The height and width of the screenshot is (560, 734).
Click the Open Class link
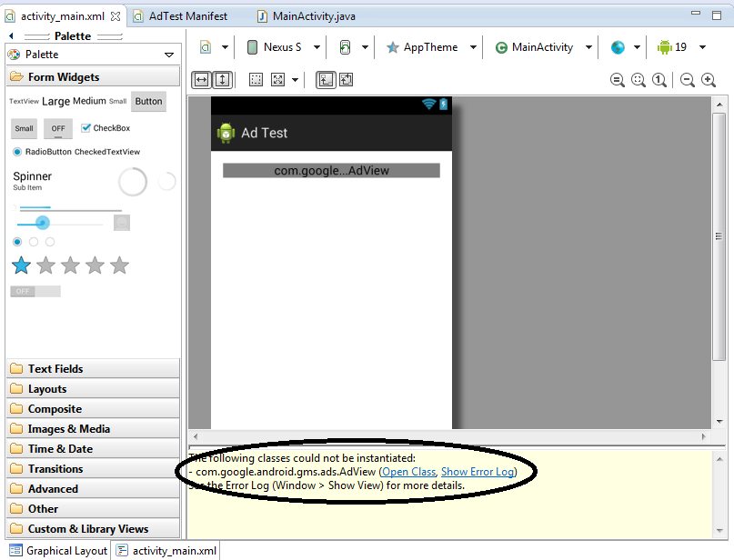click(409, 472)
